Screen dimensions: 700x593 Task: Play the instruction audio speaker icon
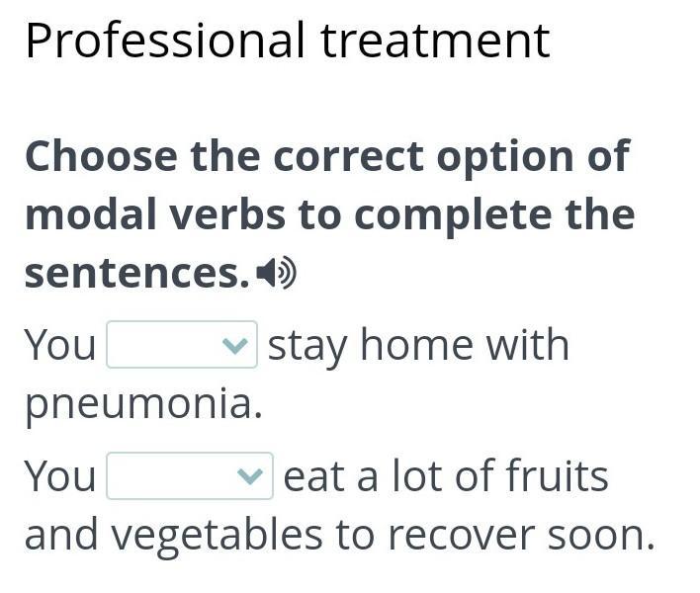276,273
